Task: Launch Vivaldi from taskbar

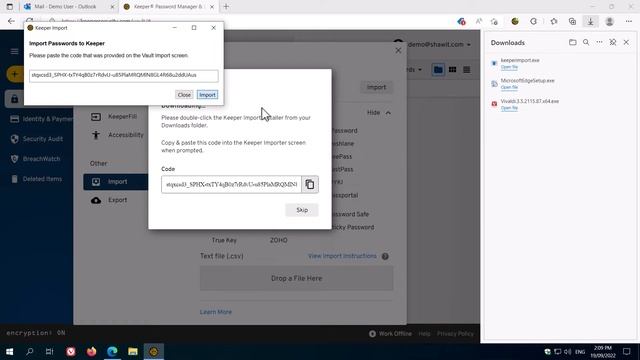Action: [x=71, y=351]
